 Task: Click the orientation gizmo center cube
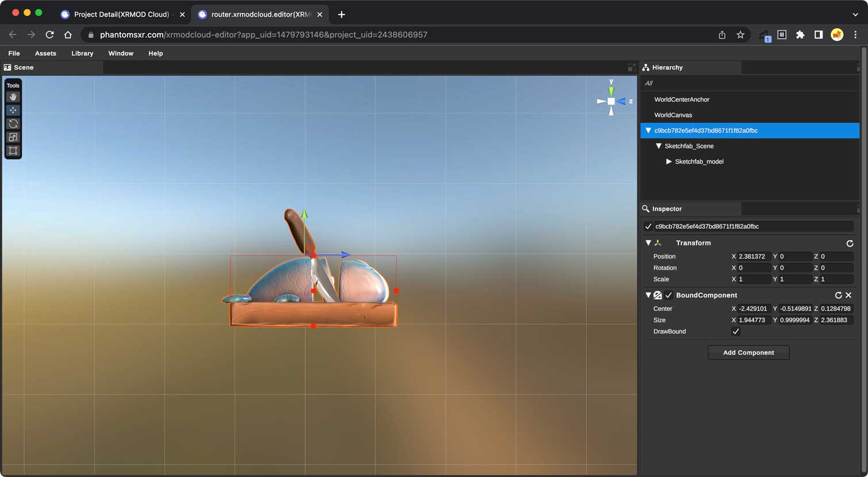611,101
